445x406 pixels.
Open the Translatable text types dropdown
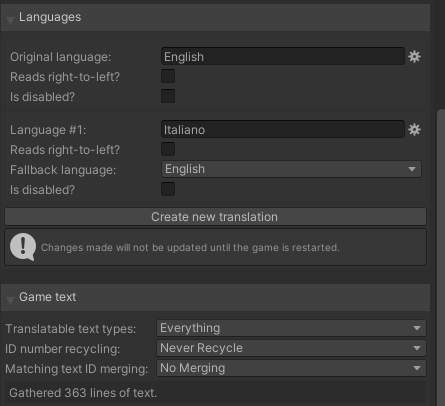[291, 328]
